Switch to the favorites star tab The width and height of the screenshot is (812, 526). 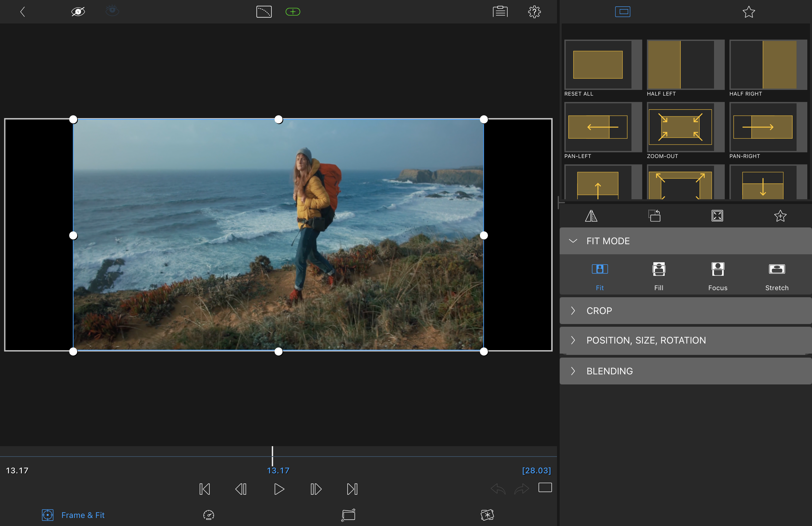click(x=749, y=12)
